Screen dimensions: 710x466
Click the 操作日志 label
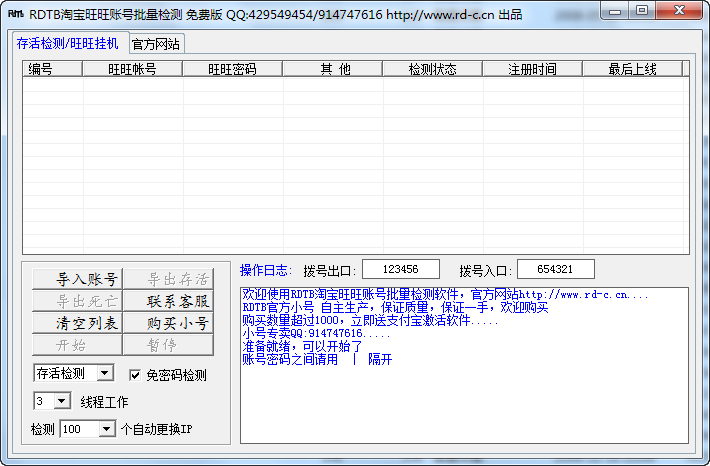266,270
